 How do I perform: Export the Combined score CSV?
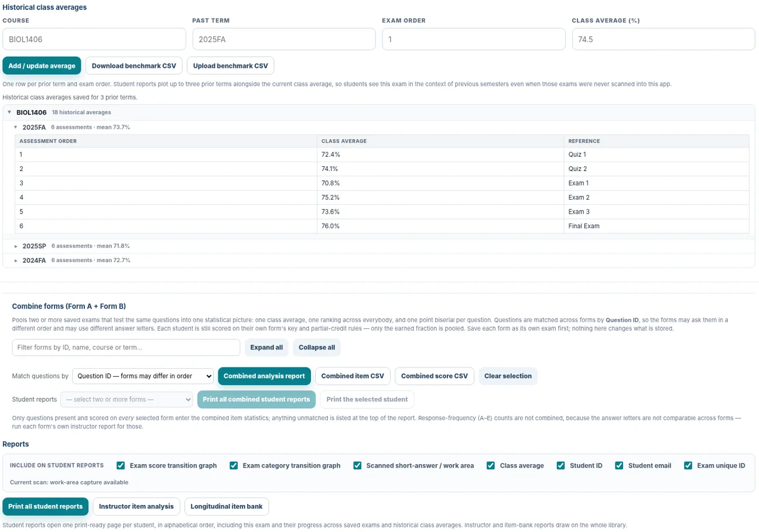pyautogui.click(x=435, y=376)
